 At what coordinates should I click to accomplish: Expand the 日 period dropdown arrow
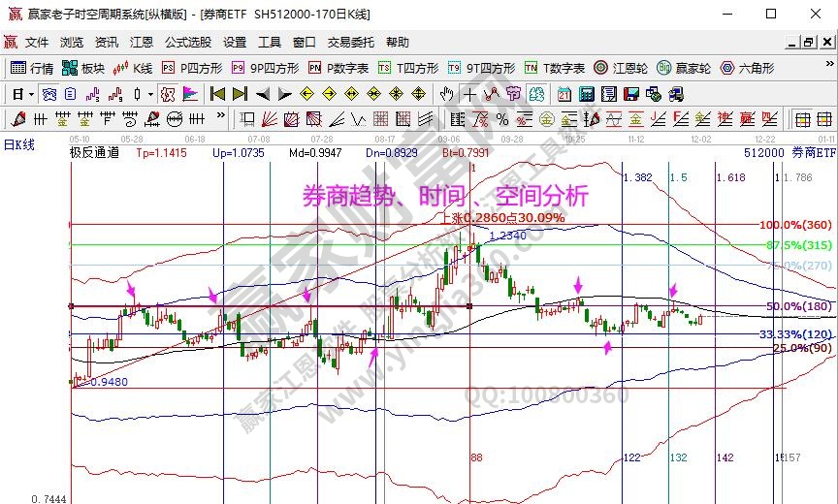(x=31, y=94)
